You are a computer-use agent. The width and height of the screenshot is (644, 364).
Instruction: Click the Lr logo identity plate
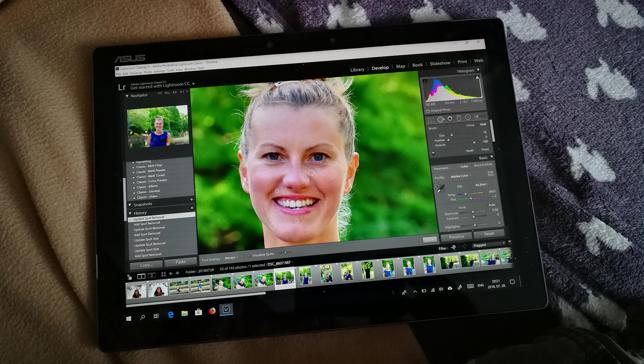pos(122,87)
